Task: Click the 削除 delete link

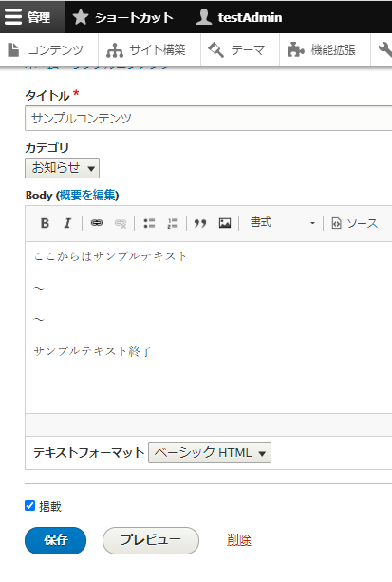Action: (238, 540)
